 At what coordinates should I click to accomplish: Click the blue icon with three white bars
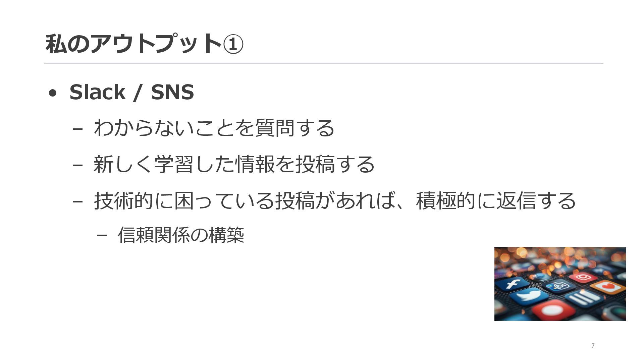pos(584,298)
